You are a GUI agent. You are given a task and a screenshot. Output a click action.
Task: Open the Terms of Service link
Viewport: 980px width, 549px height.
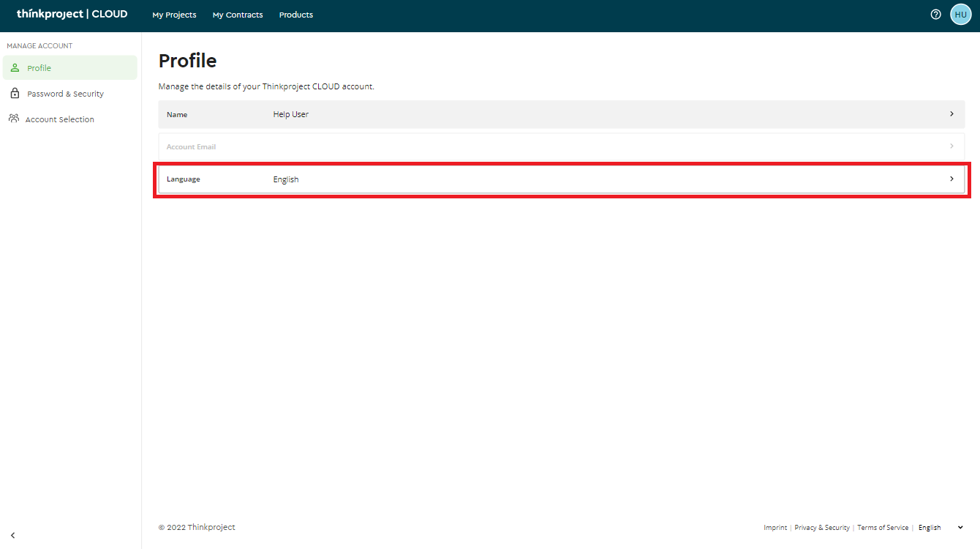(x=883, y=528)
